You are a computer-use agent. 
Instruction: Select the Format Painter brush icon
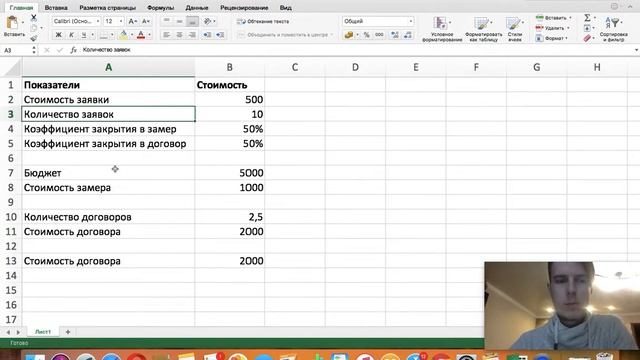pos(33,38)
